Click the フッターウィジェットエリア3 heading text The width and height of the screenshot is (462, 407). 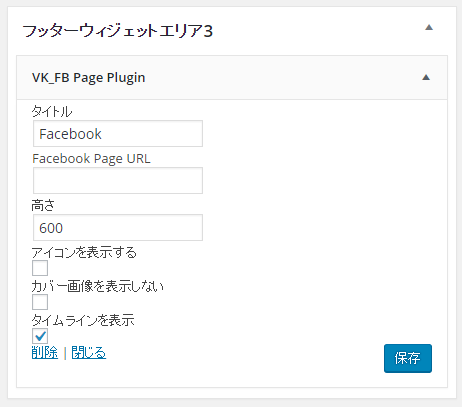tap(117, 31)
